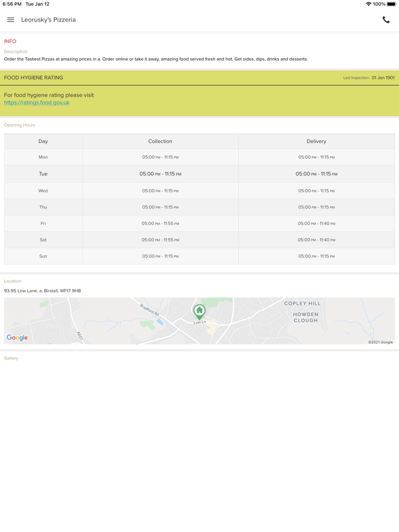399x532 pixels.
Task: Click the INFO heading
Action: (10, 41)
